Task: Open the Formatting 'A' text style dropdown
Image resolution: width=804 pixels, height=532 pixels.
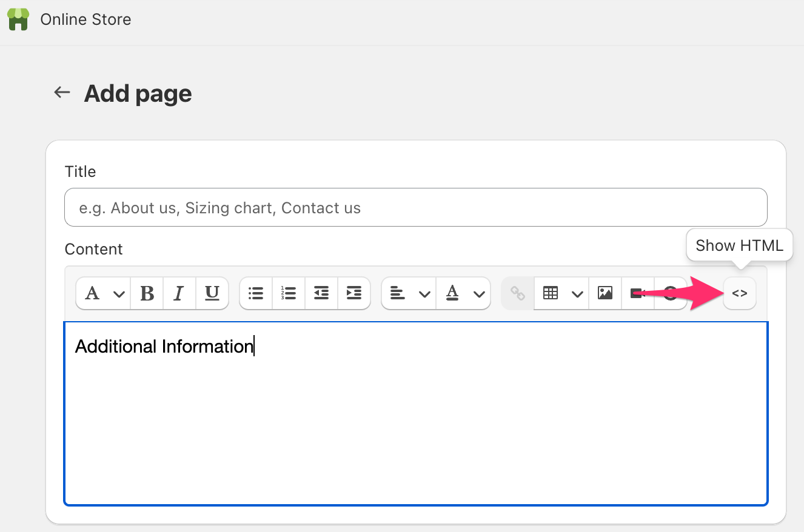Action: tap(103, 293)
